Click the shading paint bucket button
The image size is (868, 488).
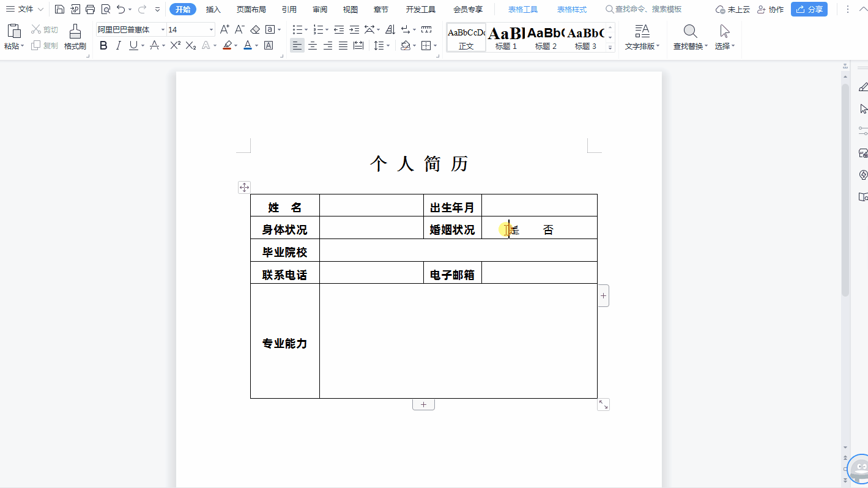[x=406, y=45]
